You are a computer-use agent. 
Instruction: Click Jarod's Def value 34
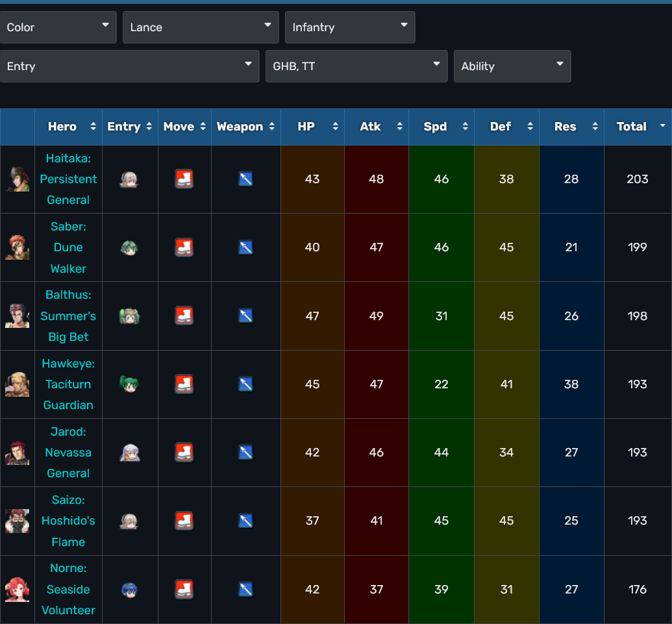pos(506,453)
